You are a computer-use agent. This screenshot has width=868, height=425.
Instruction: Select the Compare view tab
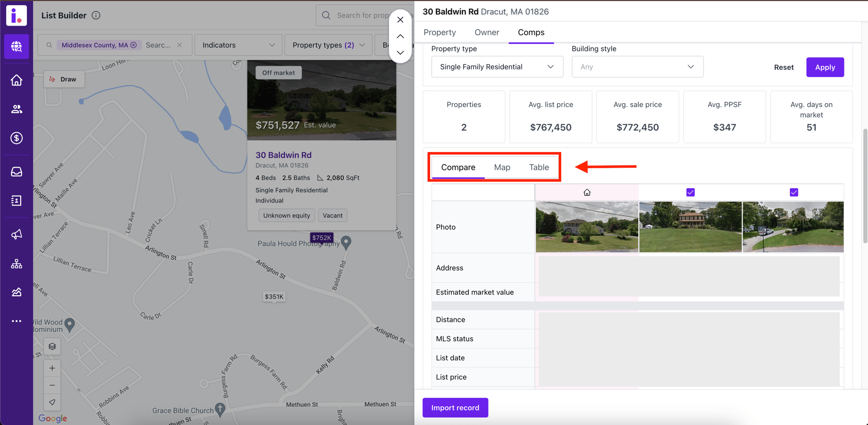pyautogui.click(x=458, y=167)
